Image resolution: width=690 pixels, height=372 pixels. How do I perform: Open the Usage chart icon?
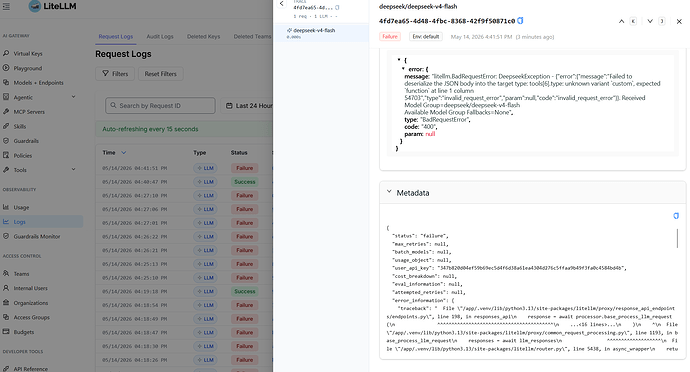pos(6,207)
